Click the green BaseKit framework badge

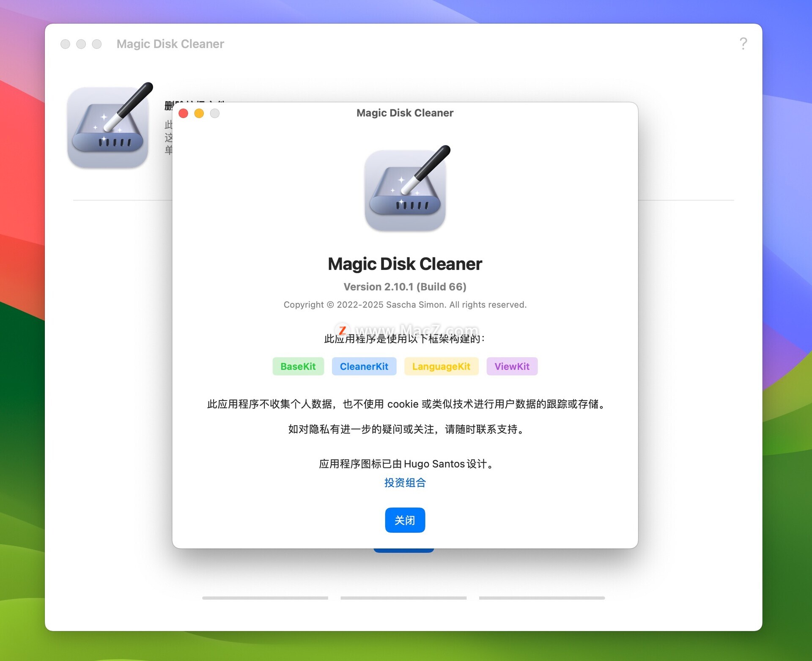tap(298, 366)
